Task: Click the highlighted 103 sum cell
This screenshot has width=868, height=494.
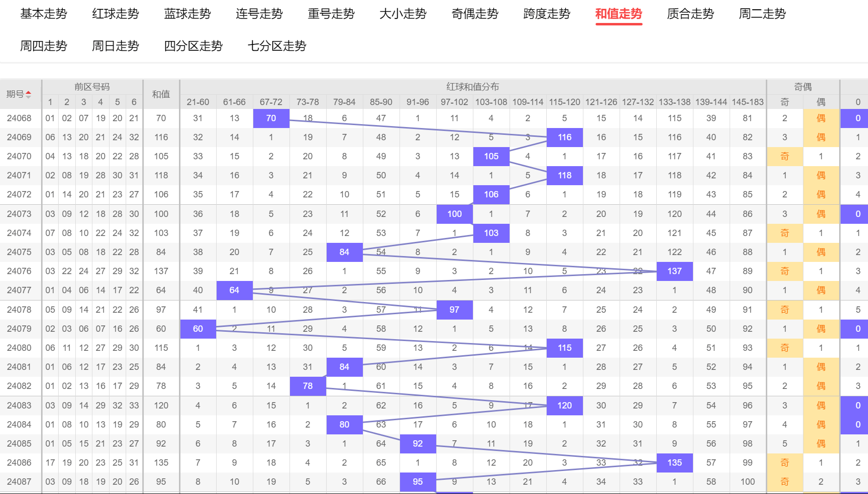Action: pyautogui.click(x=491, y=233)
